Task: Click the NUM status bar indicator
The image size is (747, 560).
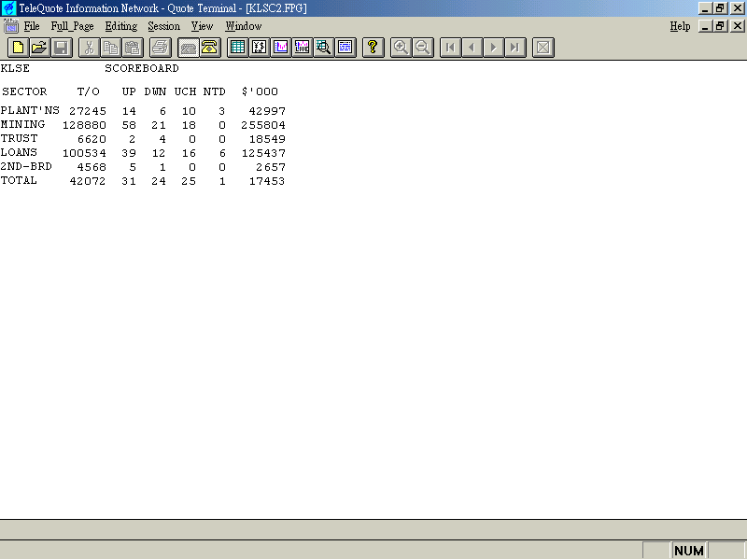Action: click(x=689, y=551)
